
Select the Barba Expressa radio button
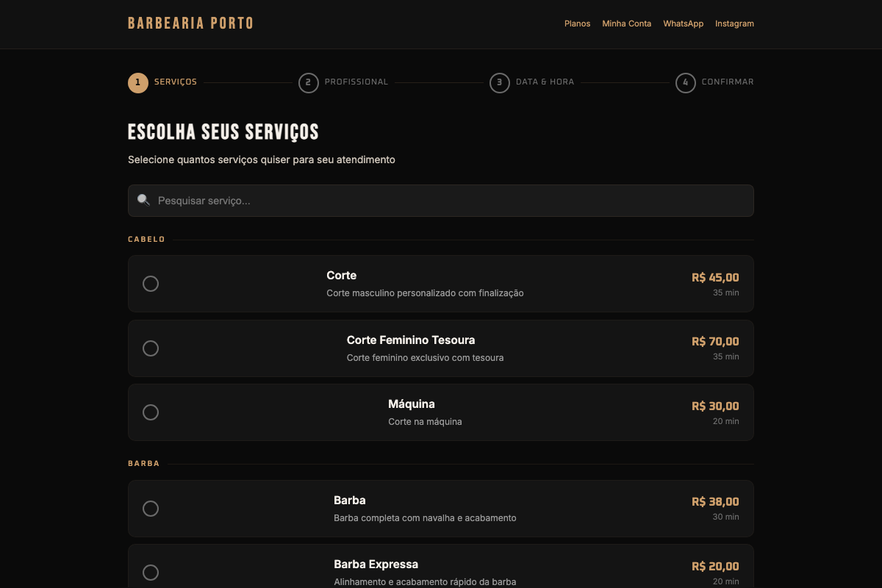tap(151, 573)
